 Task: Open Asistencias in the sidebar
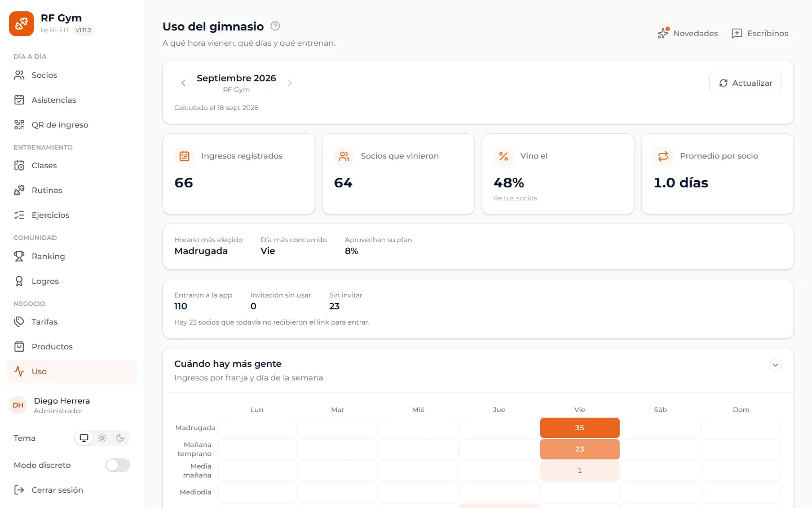[72, 100]
